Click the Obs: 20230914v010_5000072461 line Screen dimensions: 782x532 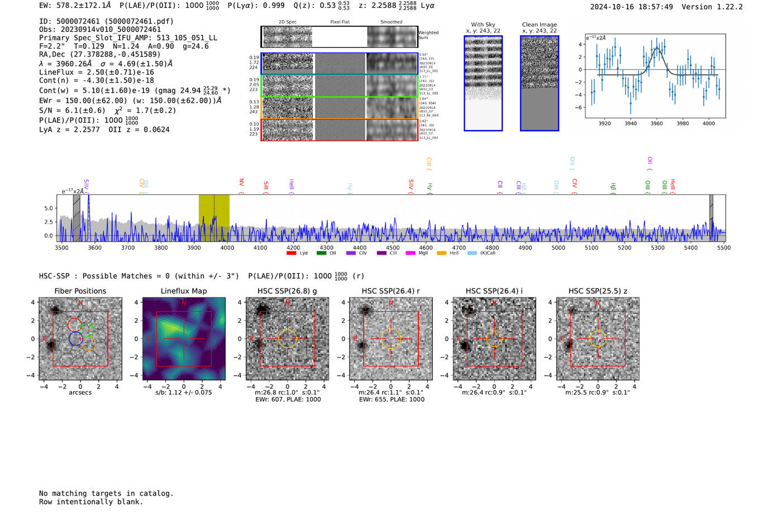(x=100, y=30)
